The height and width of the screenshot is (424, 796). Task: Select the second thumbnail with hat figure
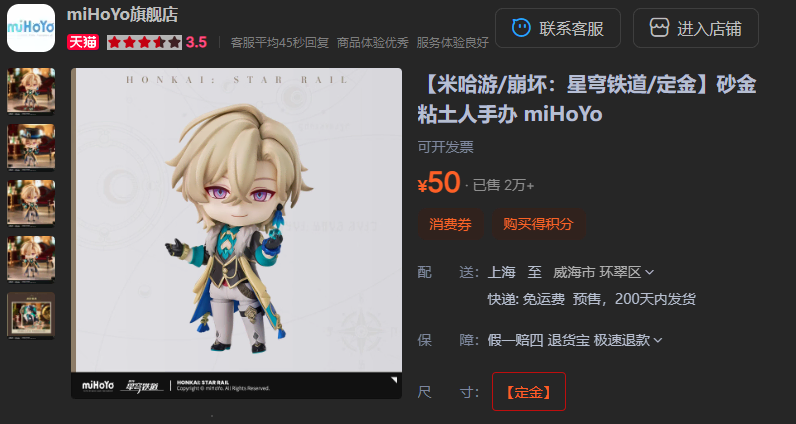(x=31, y=147)
